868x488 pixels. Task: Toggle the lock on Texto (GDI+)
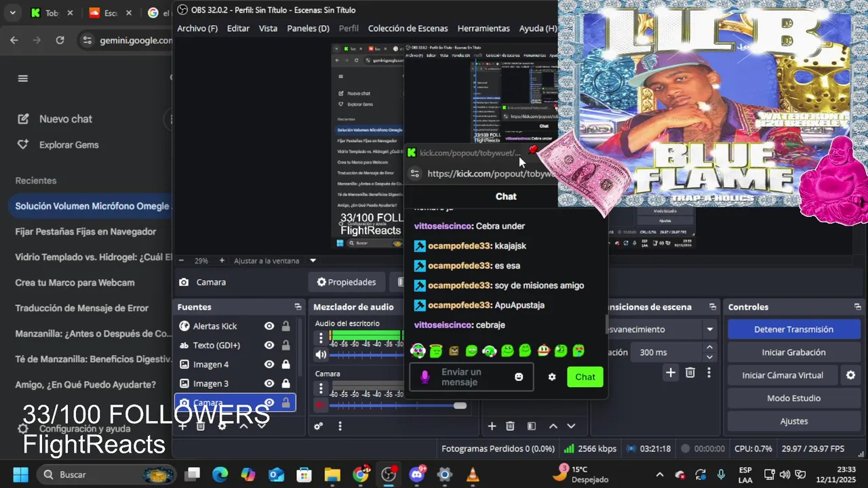tap(285, 345)
